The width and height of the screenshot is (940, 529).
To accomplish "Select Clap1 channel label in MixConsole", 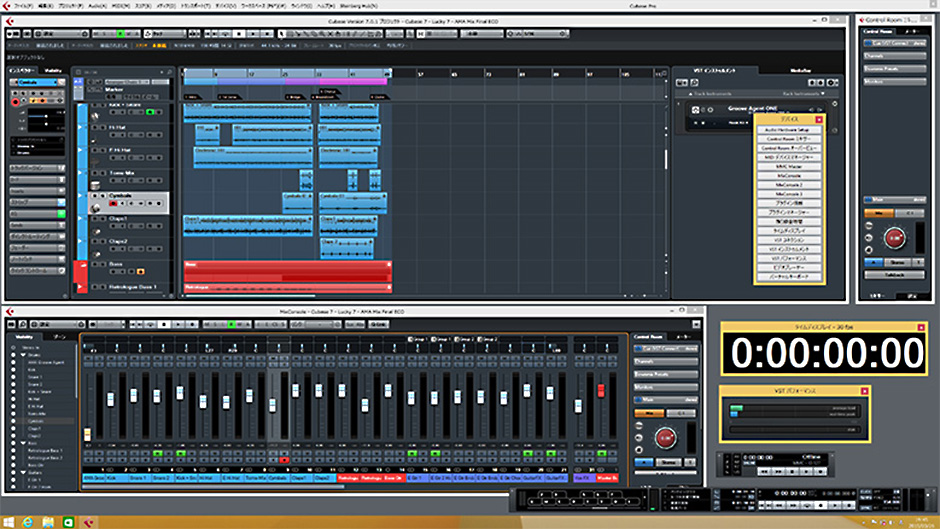I will point(301,478).
